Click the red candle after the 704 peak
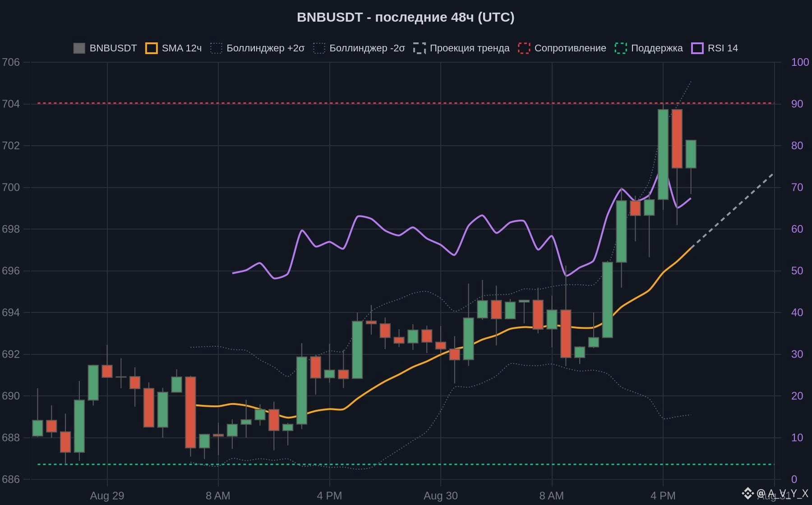The height and width of the screenshot is (505, 812). click(677, 139)
